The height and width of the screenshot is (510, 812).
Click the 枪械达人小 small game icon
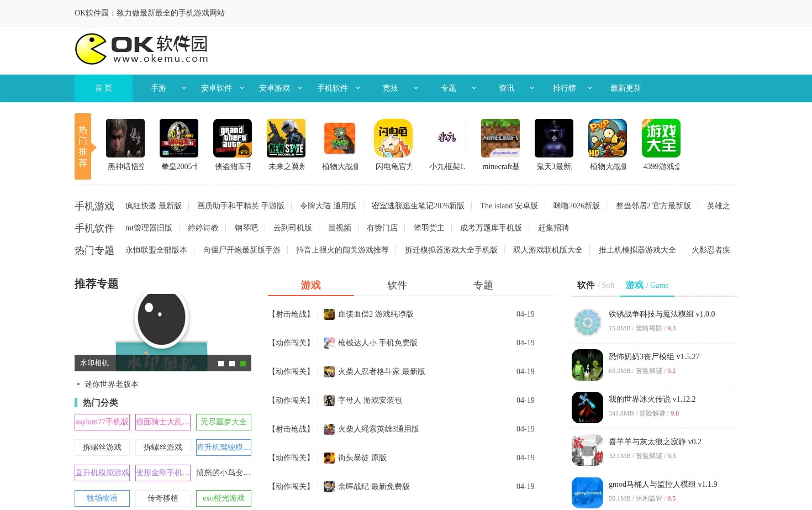(329, 343)
